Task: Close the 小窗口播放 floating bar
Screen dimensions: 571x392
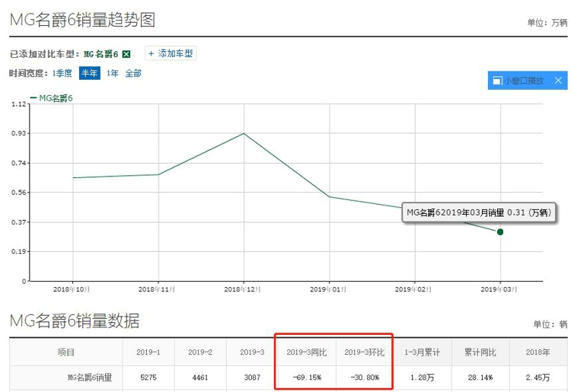Action: click(558, 81)
